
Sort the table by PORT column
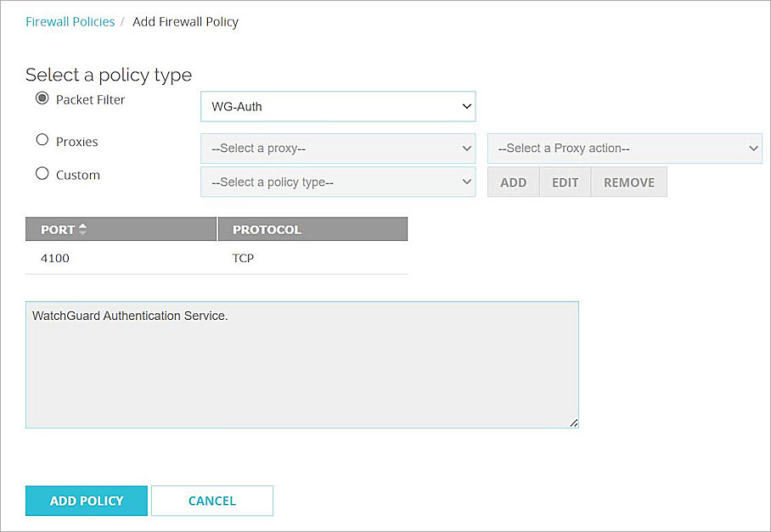click(61, 229)
